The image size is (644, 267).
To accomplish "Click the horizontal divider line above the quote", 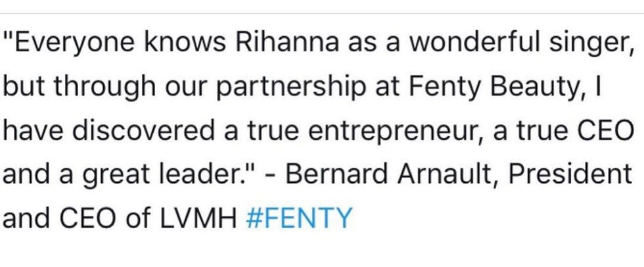I will 322,14.
